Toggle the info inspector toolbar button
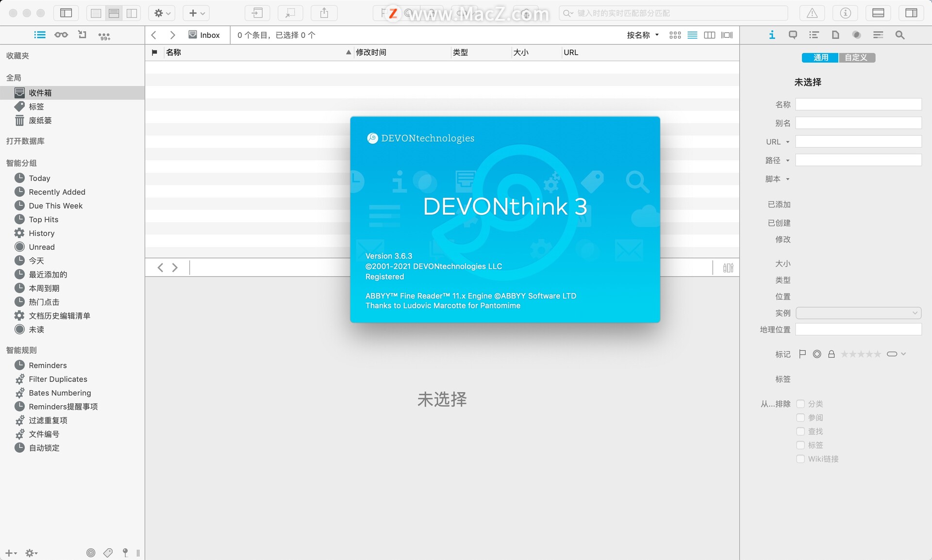This screenshot has width=932, height=560. tap(845, 13)
